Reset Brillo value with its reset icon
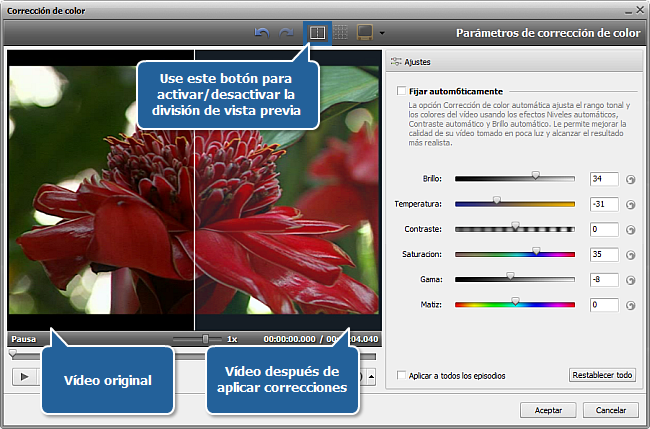This screenshot has height=429, width=650. click(x=631, y=179)
